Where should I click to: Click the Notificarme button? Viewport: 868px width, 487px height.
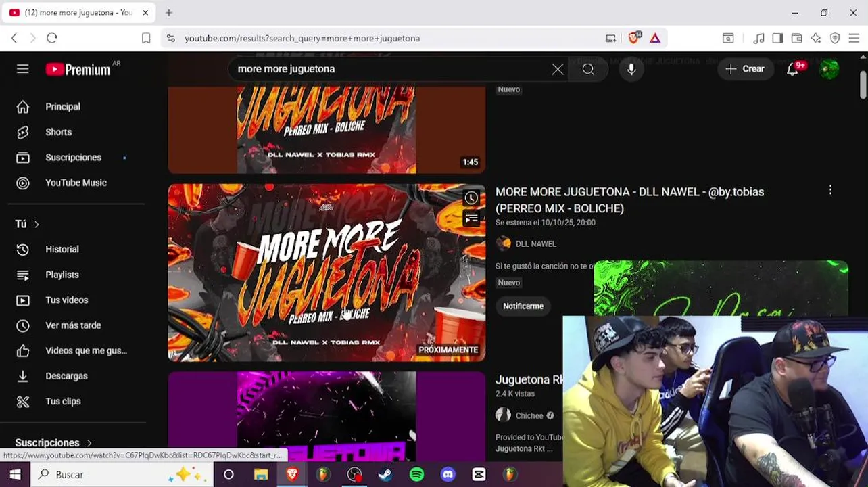523,306
